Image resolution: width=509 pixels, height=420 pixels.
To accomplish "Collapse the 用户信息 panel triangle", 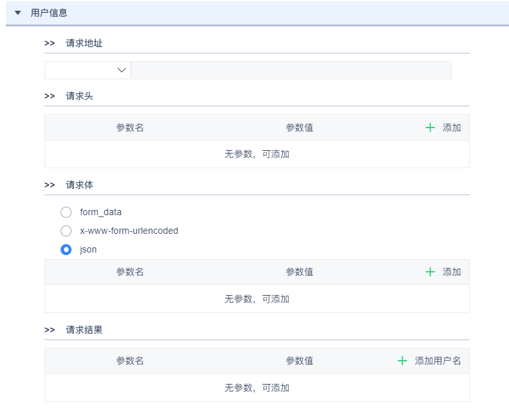I will coord(18,13).
